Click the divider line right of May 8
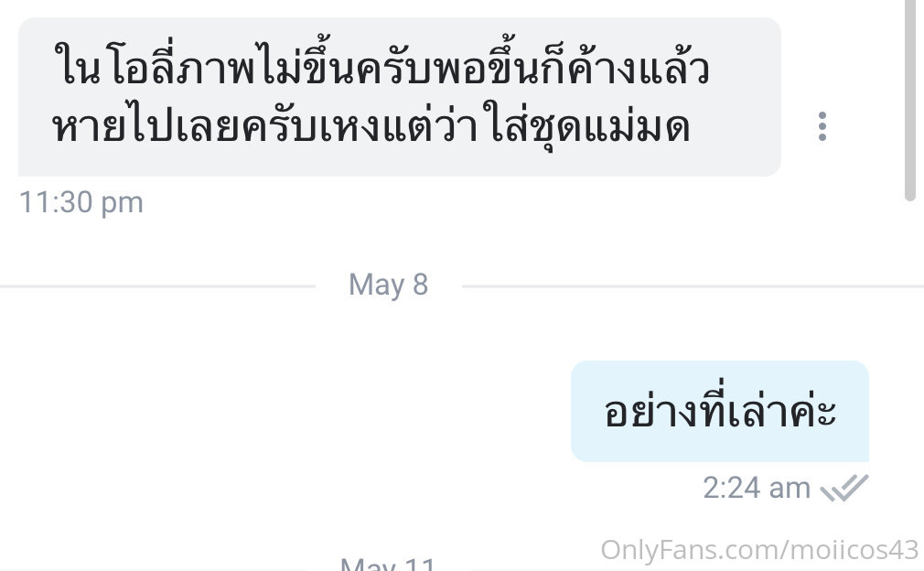 693,287
